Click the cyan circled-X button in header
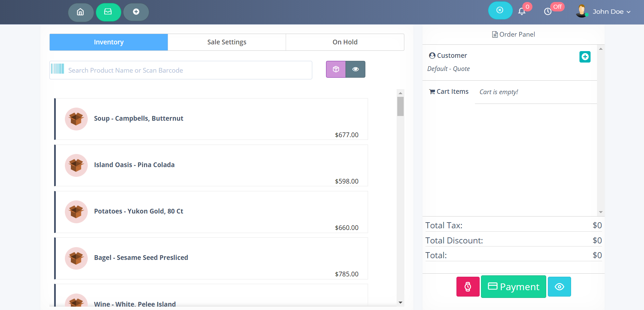Image resolution: width=644 pixels, height=310 pixels. click(x=500, y=10)
